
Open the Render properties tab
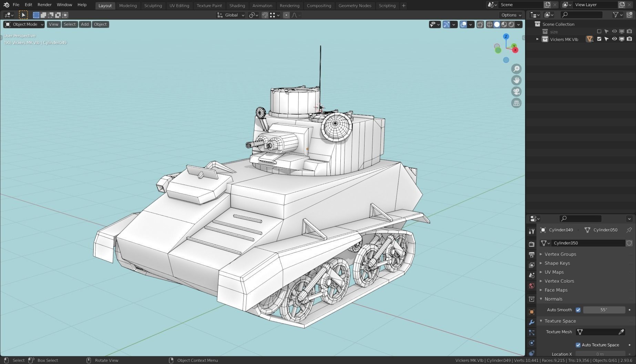532,244
